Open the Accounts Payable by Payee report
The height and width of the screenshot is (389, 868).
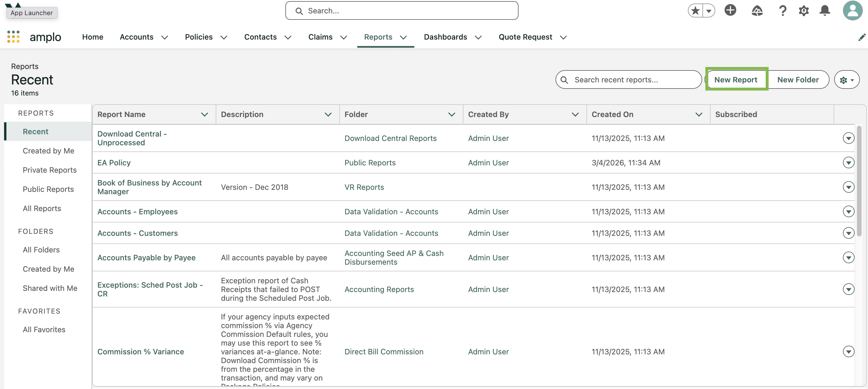146,257
